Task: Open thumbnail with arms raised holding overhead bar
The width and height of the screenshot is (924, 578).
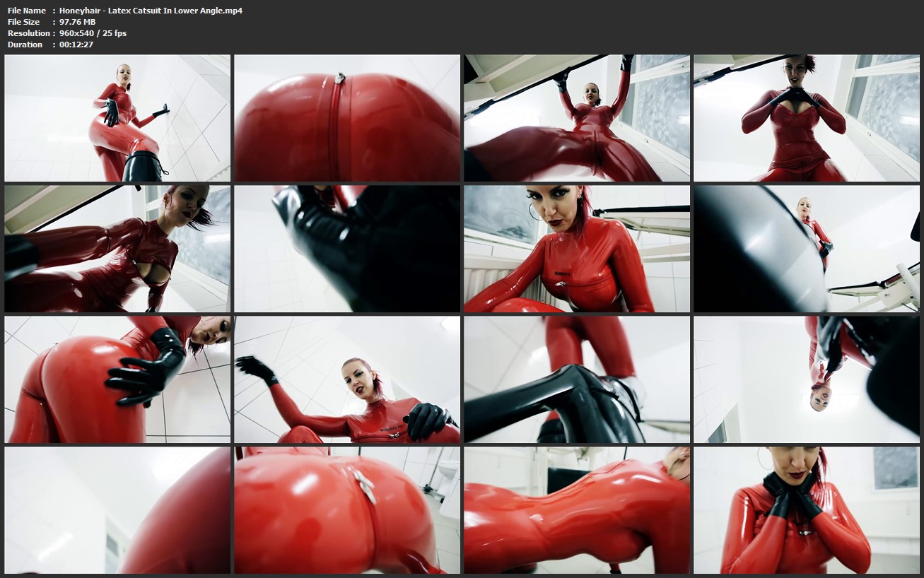Action: pos(577,118)
